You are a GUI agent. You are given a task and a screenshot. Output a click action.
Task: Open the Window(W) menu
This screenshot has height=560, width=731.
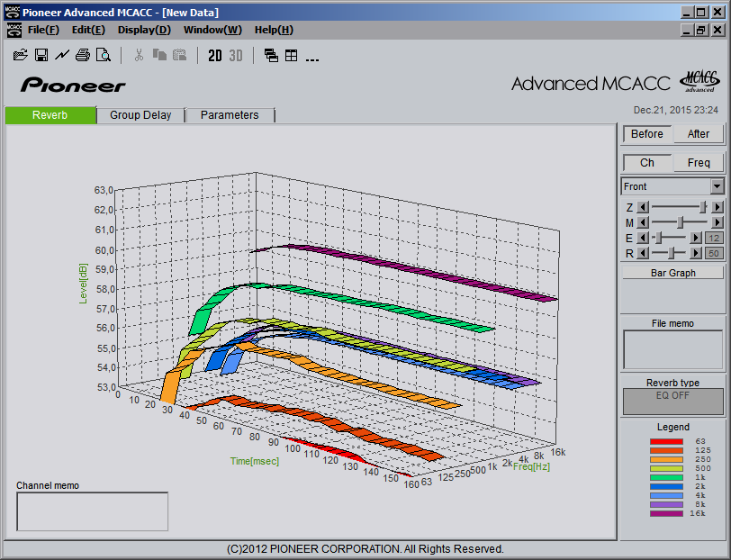coord(212,30)
